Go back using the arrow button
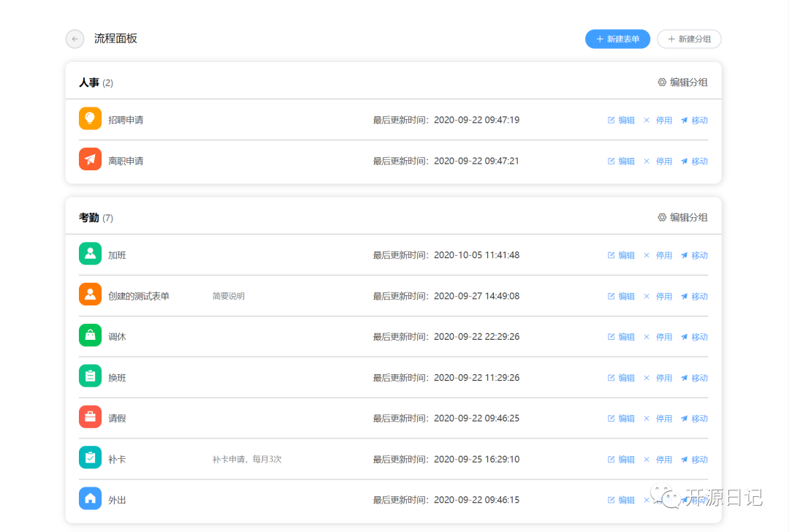The height and width of the screenshot is (532, 789). (x=75, y=39)
